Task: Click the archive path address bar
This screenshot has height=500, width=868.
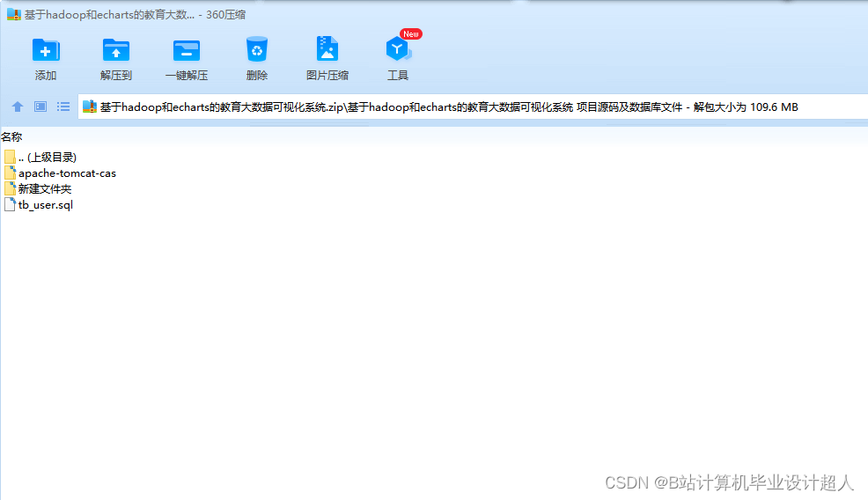Action: (x=473, y=107)
